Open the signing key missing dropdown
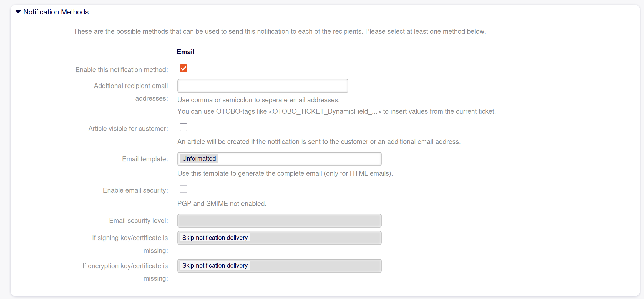The height and width of the screenshot is (299, 644). [314, 238]
